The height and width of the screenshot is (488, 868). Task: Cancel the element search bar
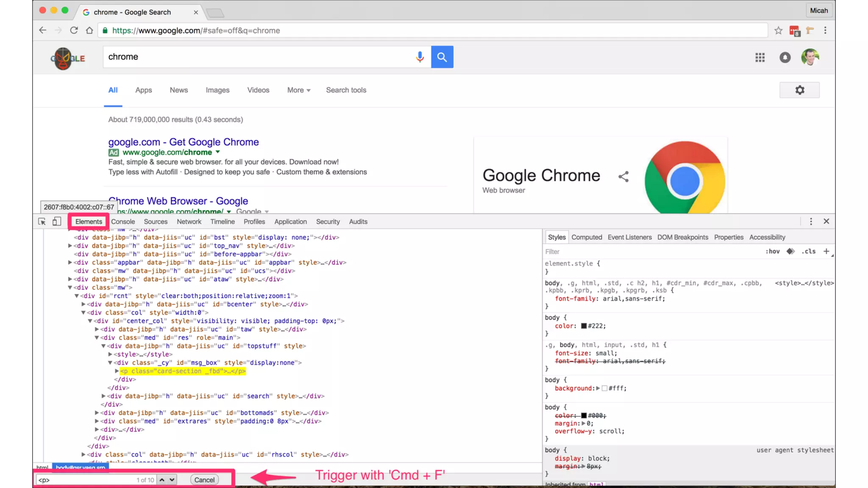(204, 480)
